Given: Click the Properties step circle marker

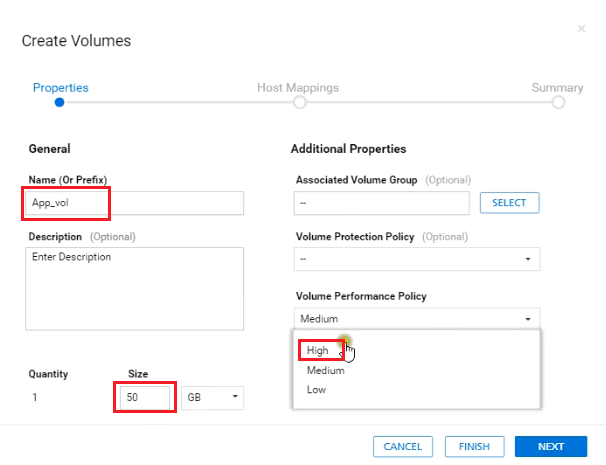Looking at the screenshot, I should point(60,102).
